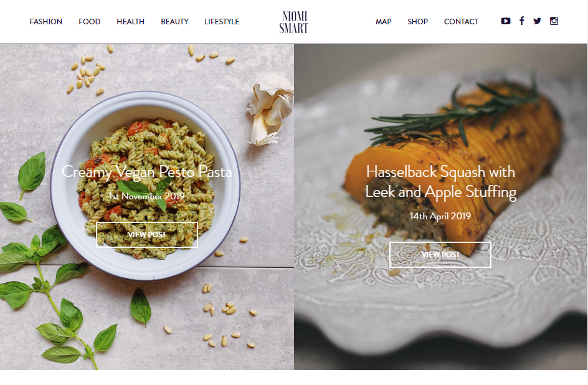Open the Instagram camera icon
This screenshot has height=385, width=588.
[554, 21]
